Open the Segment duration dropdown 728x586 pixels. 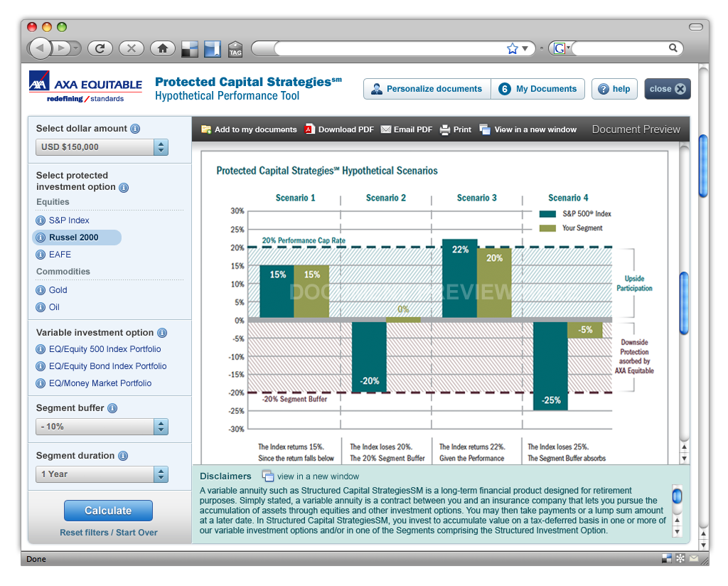click(102, 474)
